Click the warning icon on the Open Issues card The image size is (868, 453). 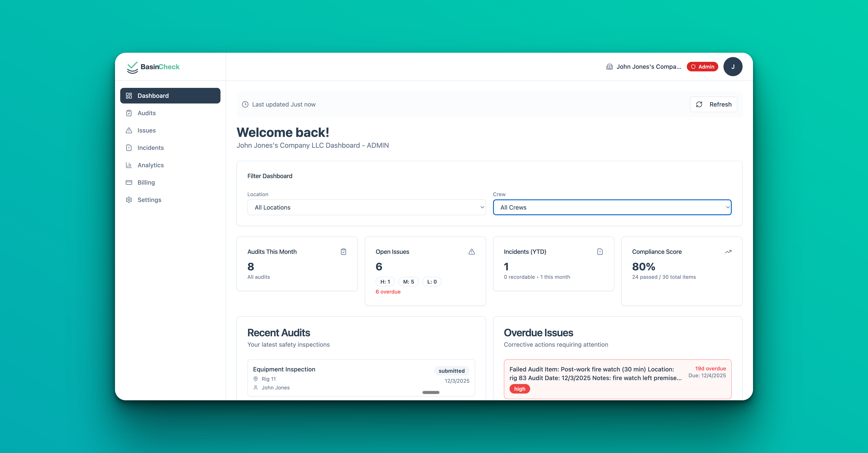(x=472, y=252)
